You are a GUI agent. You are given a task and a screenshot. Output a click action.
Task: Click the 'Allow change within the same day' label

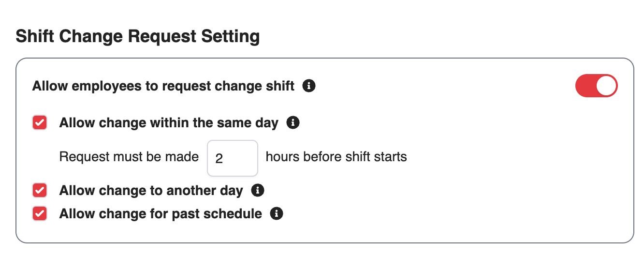[x=169, y=123]
